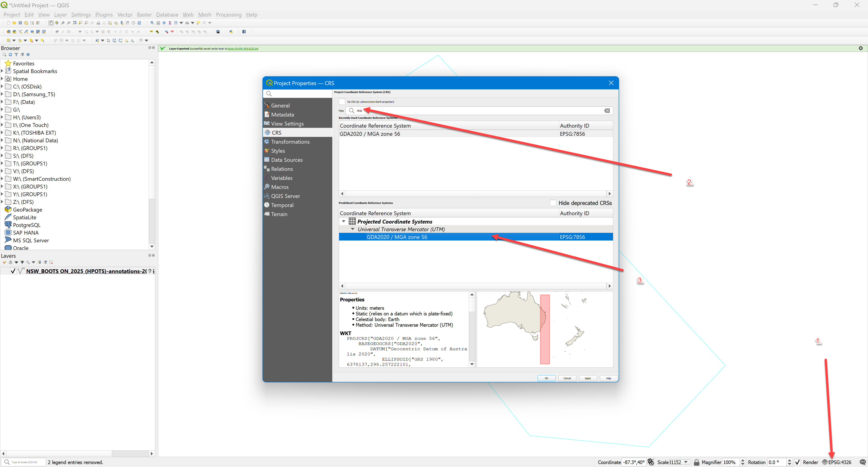Viewport: 868px width, 467px height.
Task: Toggle the mouse extents icon beside Coordinate
Action: point(651,462)
